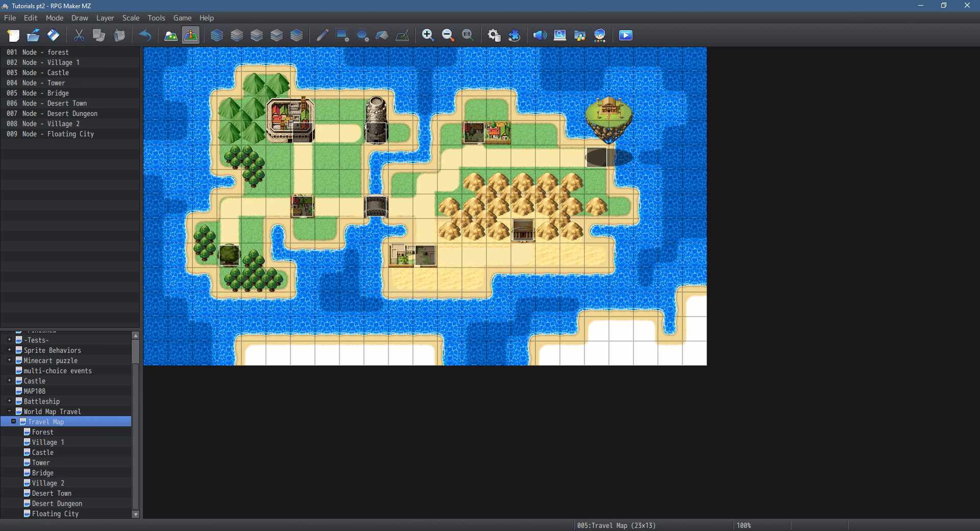Select the Layer 4 icon
Image resolution: width=980 pixels, height=531 pixels.
click(x=297, y=35)
